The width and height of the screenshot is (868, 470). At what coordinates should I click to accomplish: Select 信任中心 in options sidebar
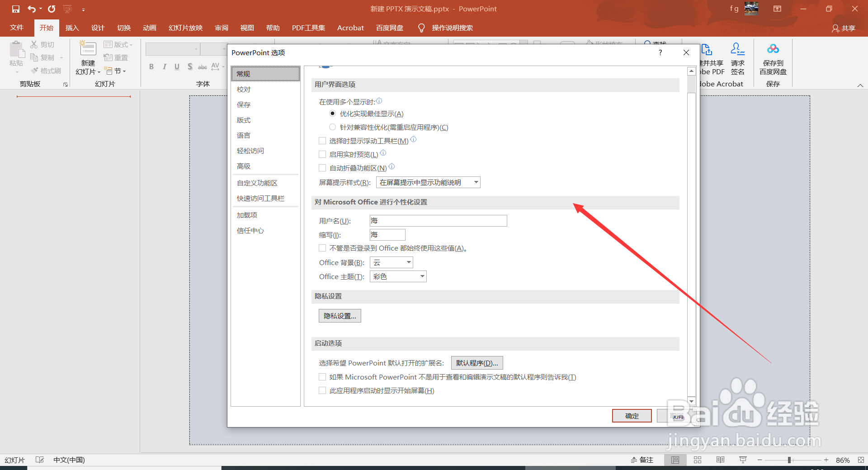pos(265,231)
